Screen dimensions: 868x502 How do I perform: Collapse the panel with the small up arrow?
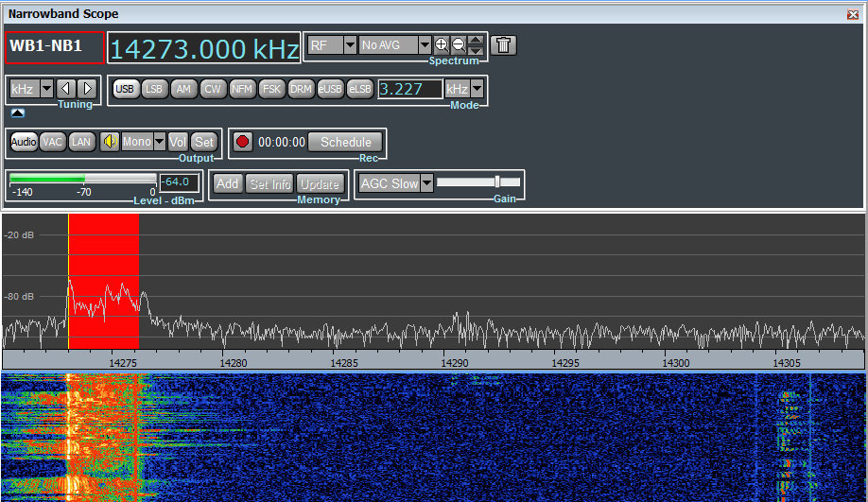pyautogui.click(x=18, y=113)
